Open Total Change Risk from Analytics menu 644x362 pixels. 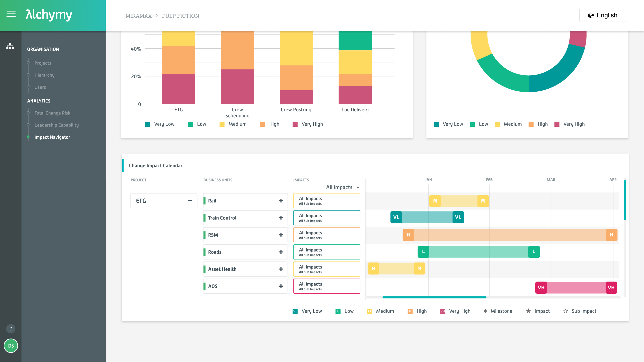[52, 113]
